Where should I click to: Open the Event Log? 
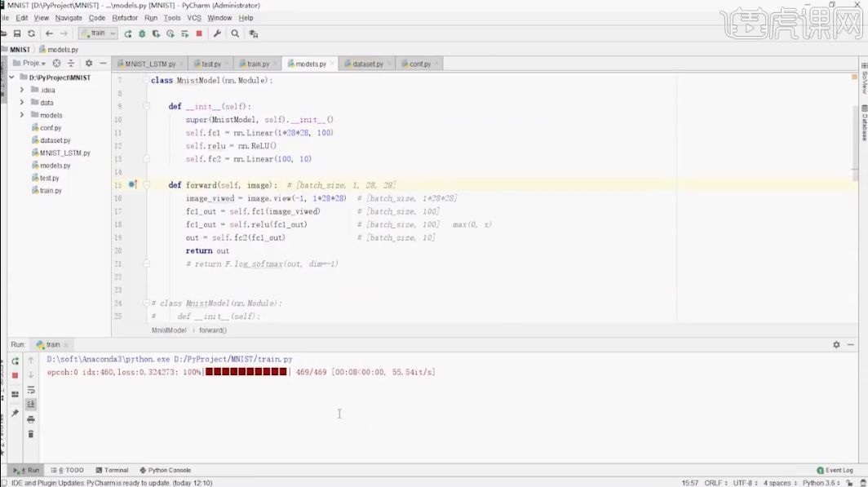pos(835,470)
